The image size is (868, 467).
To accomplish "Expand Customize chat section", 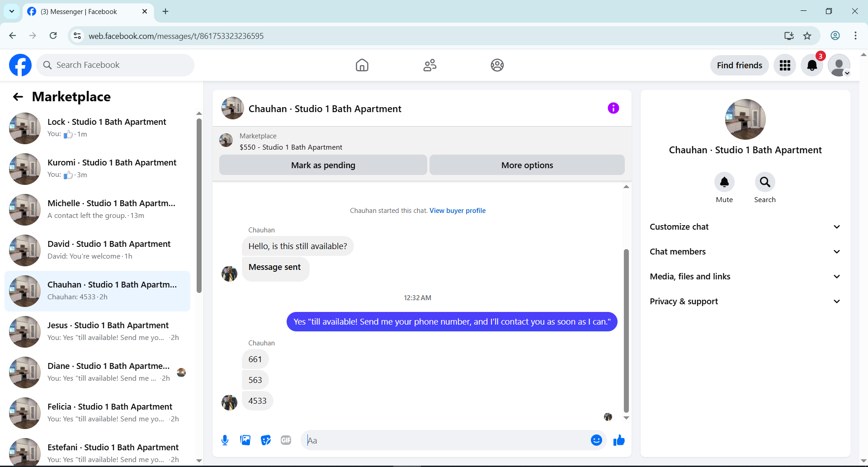I will click(x=745, y=227).
